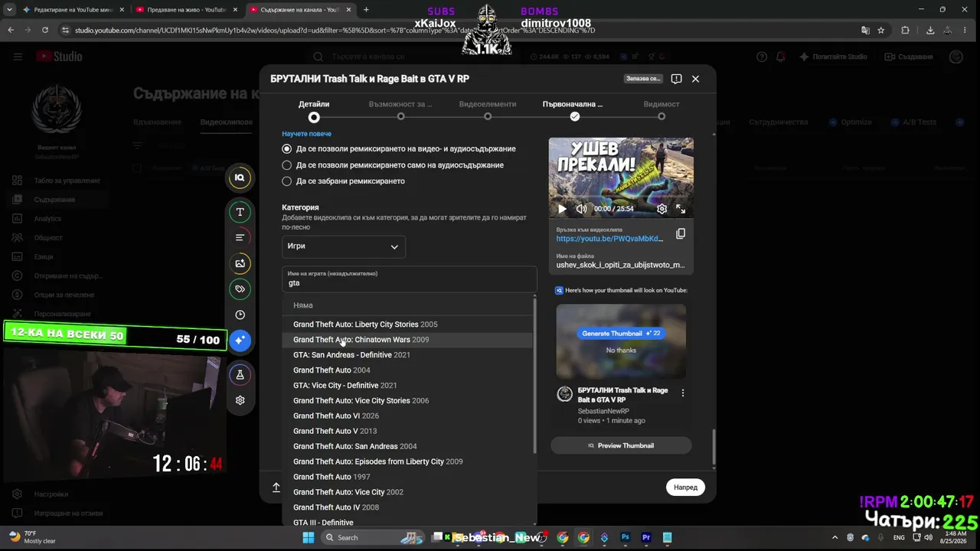
Task: Reload the browser page
Action: [x=45, y=30]
